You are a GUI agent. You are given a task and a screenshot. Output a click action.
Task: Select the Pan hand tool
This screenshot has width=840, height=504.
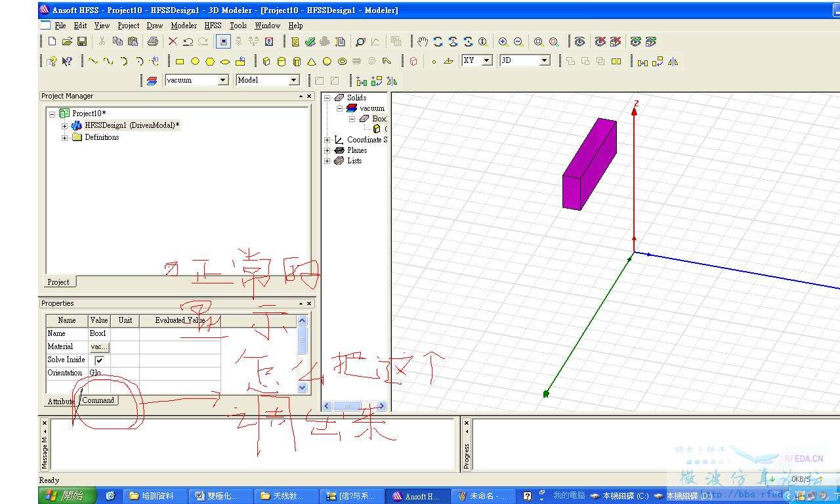(423, 41)
